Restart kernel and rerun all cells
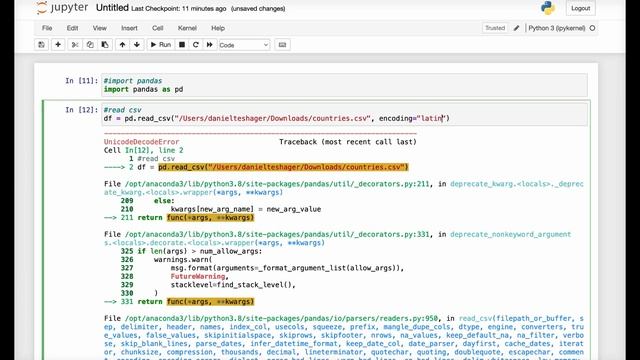Viewport: 640px width, 360px height. click(x=209, y=44)
